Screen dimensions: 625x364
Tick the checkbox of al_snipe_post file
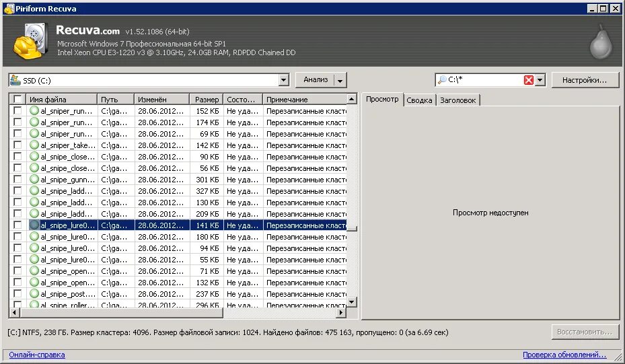coord(17,294)
